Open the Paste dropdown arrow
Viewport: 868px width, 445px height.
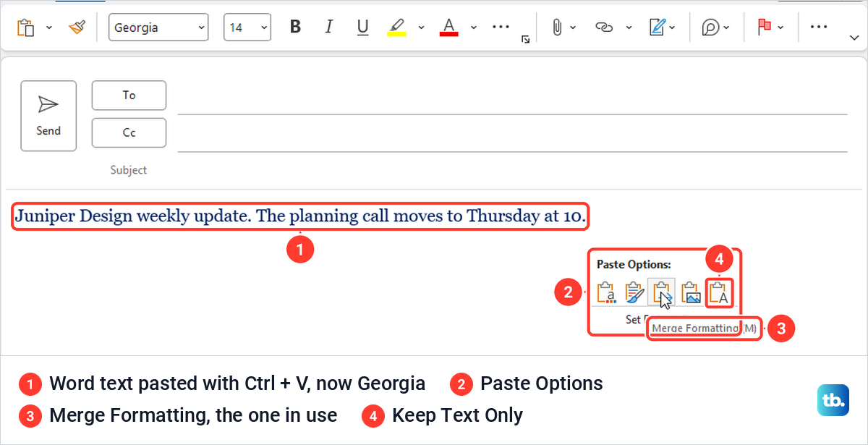(49, 27)
